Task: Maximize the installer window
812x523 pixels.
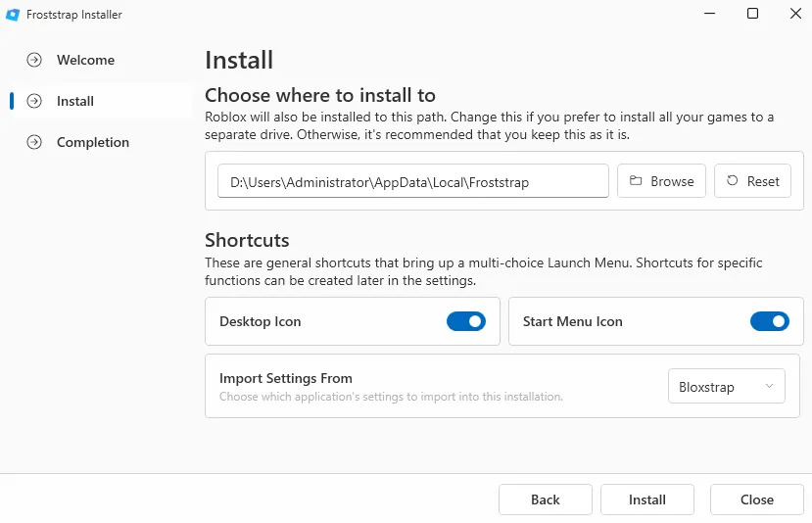Action: [752, 14]
